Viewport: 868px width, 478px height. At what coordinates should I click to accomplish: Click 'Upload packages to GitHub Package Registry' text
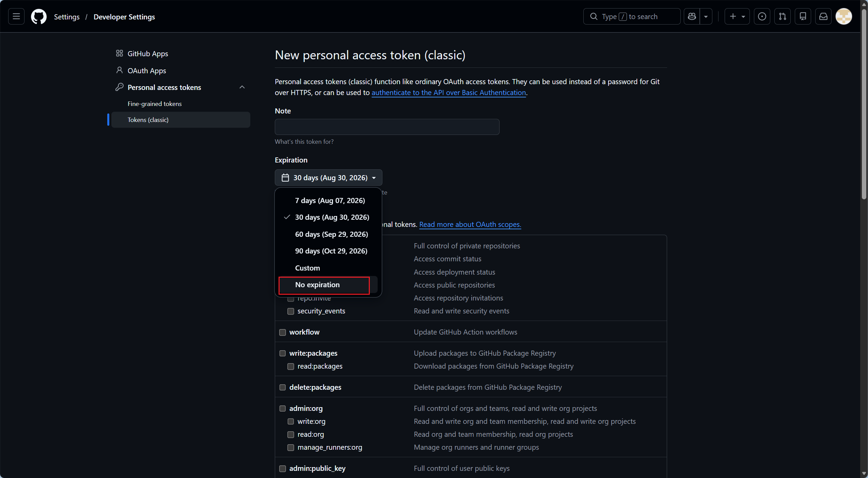coord(485,353)
